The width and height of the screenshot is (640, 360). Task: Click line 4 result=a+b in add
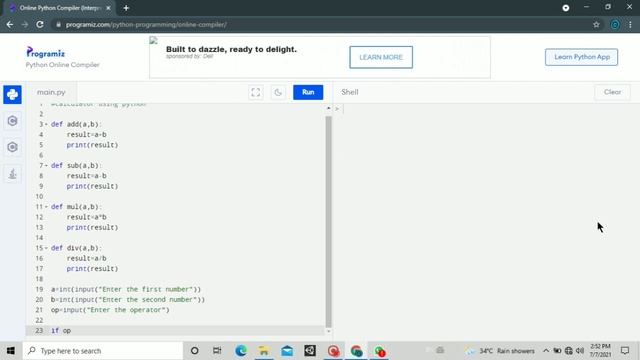[87, 134]
